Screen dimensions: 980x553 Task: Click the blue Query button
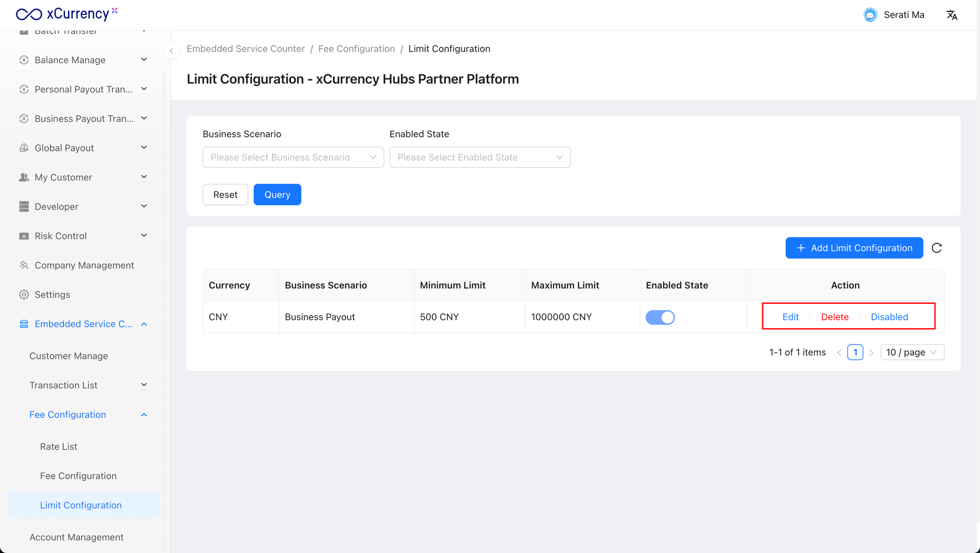pos(277,195)
